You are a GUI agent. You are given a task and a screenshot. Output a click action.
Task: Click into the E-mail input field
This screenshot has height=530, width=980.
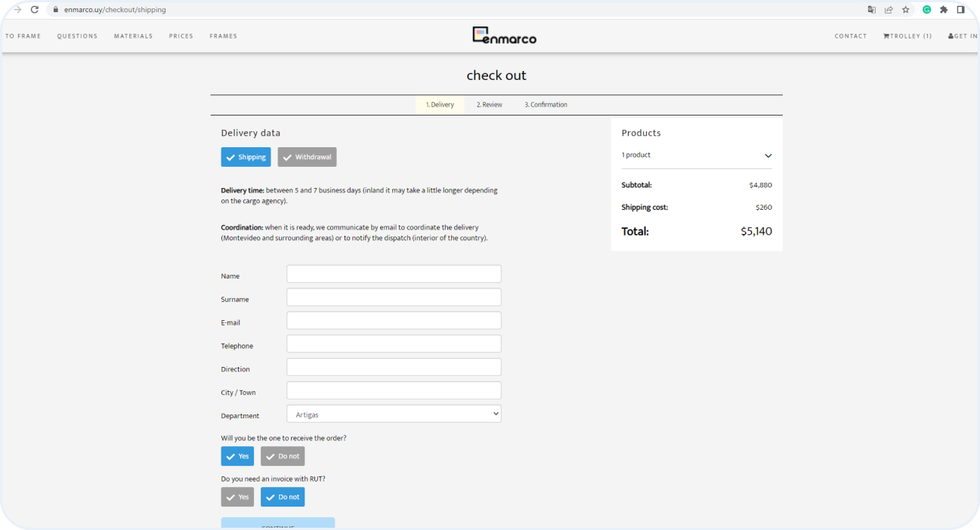[x=394, y=321]
